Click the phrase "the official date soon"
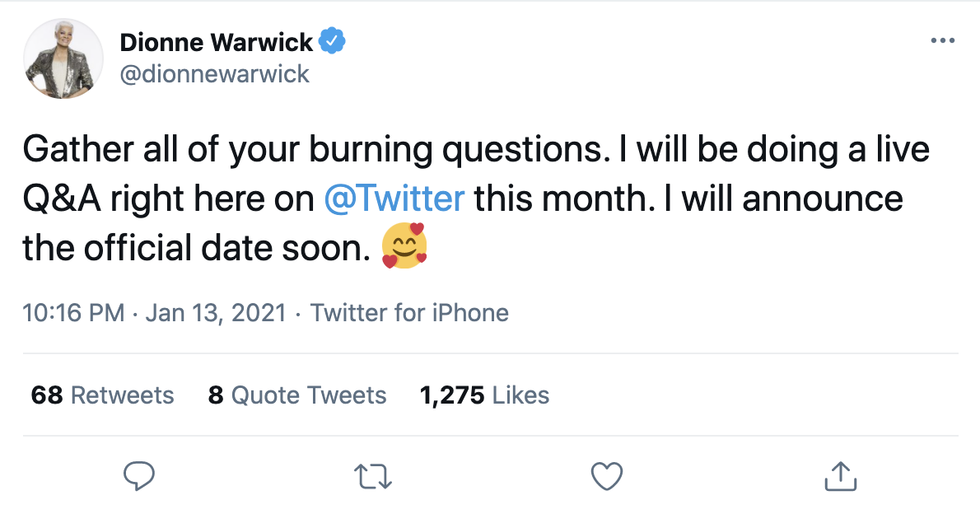Viewport: 980px width, 514px height. [193, 247]
